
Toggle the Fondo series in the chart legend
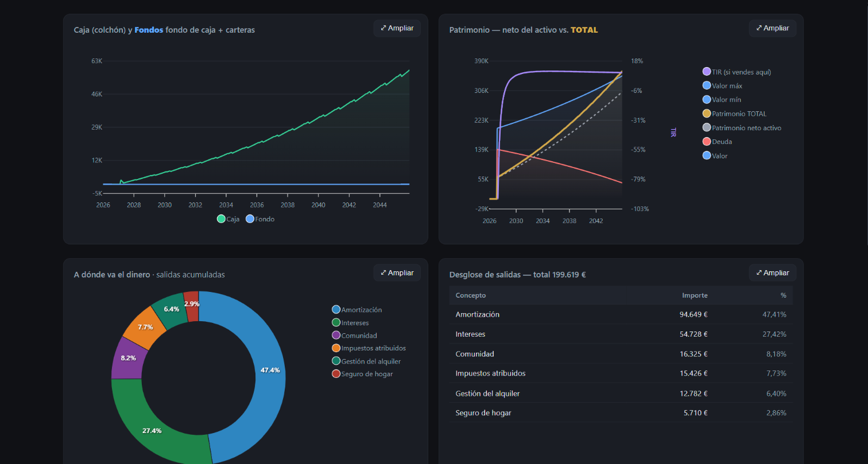[260, 219]
